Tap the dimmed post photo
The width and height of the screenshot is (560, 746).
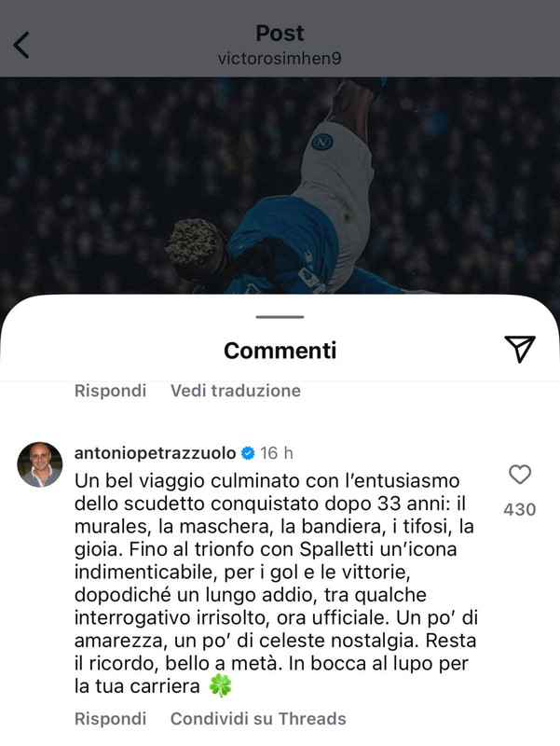[280, 186]
